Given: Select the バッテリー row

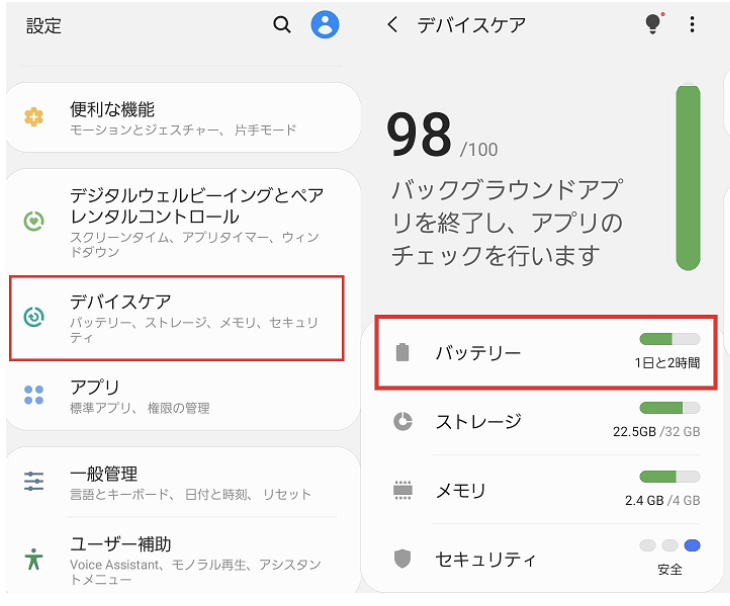Looking at the screenshot, I should (546, 352).
